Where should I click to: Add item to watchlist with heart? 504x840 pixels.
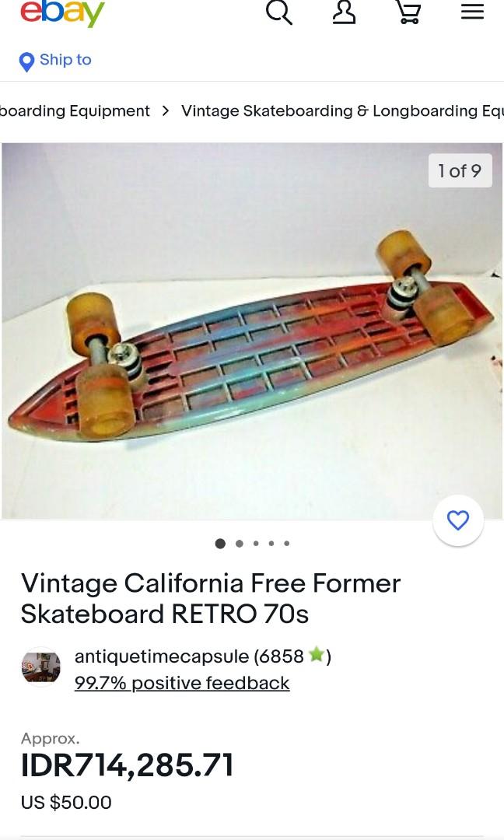tap(458, 520)
